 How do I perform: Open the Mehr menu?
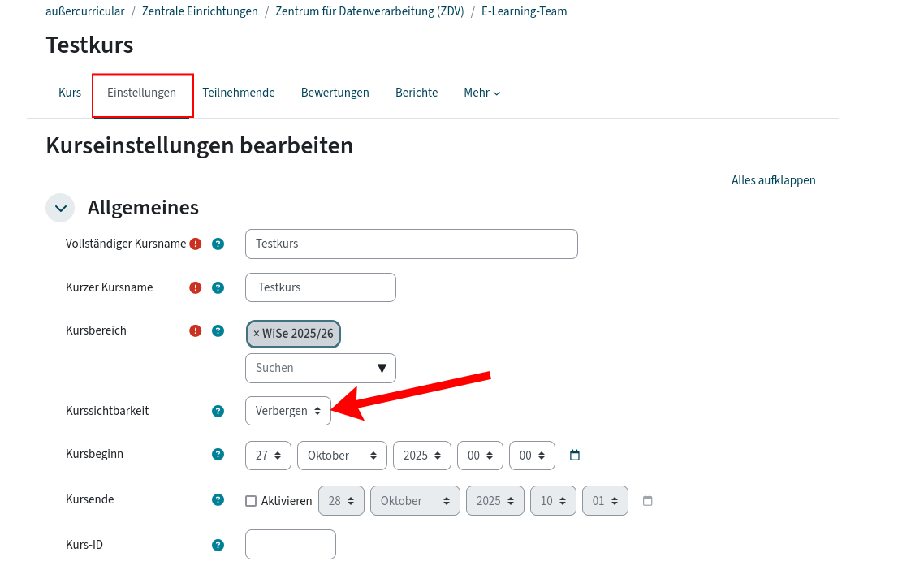[481, 93]
